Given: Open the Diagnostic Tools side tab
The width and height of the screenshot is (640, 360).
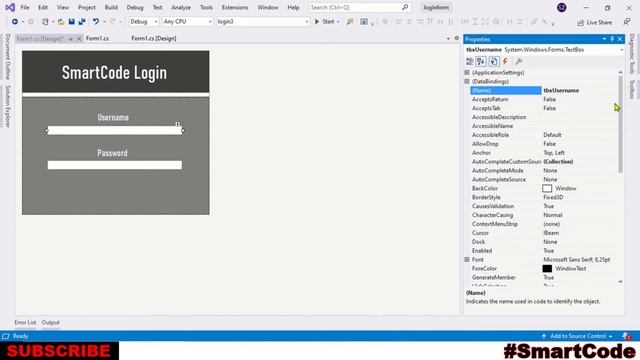Looking at the screenshot, I should [x=632, y=54].
